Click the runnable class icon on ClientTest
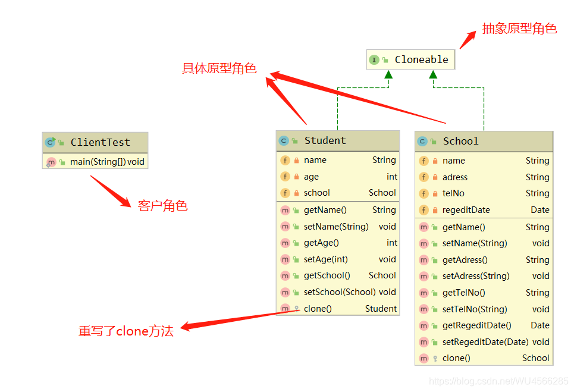574x392 pixels. coord(51,142)
